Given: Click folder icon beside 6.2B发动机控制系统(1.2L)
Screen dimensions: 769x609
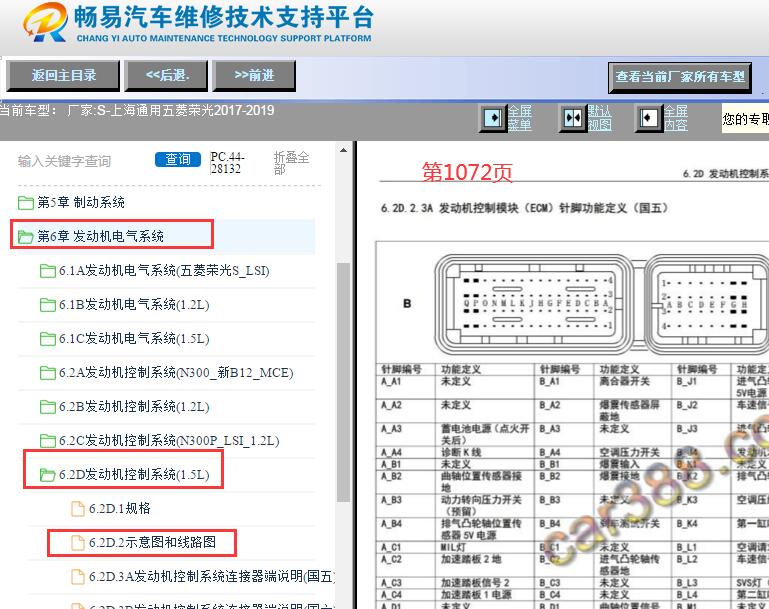Looking at the screenshot, I should pyautogui.click(x=48, y=406).
